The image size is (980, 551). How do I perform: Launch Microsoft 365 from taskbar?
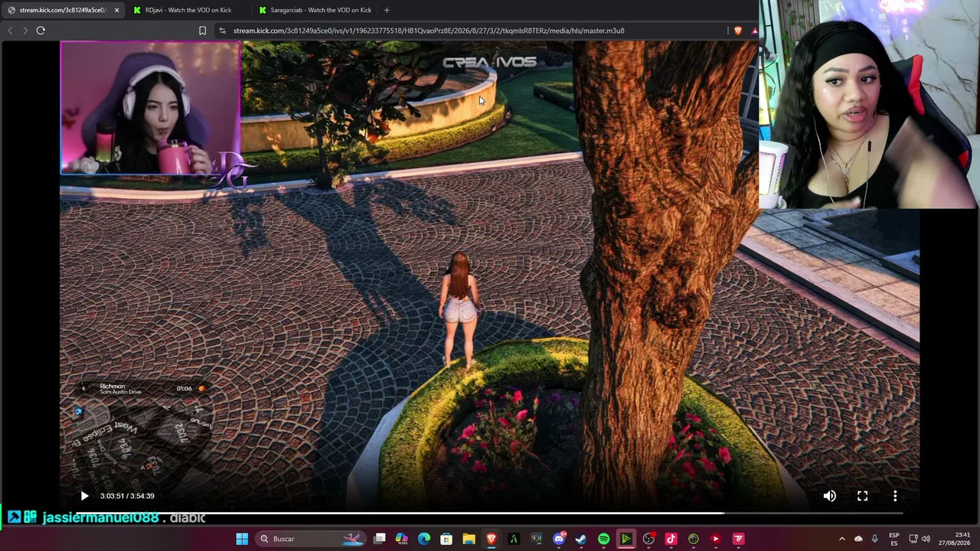point(402,539)
